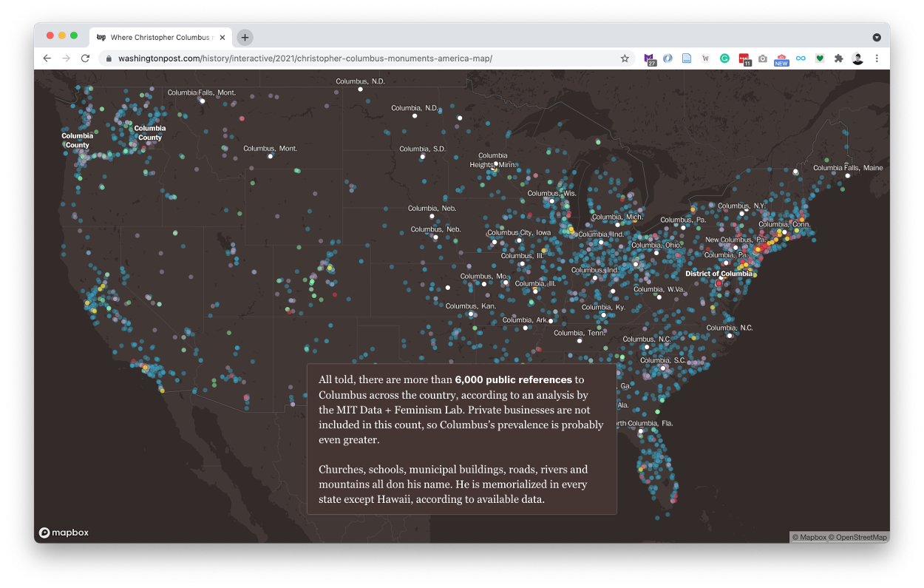Bookmark this page with the star icon
The image size is (924, 588).
625,58
